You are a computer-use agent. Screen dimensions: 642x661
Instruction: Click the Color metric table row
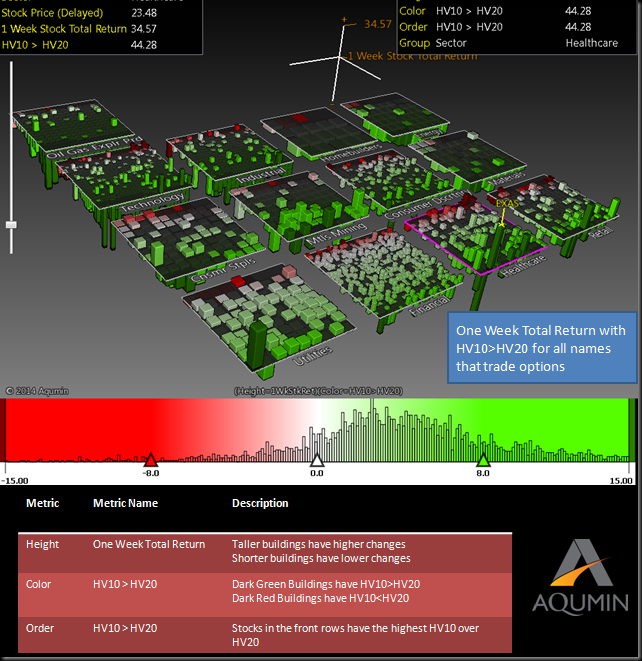click(x=265, y=594)
